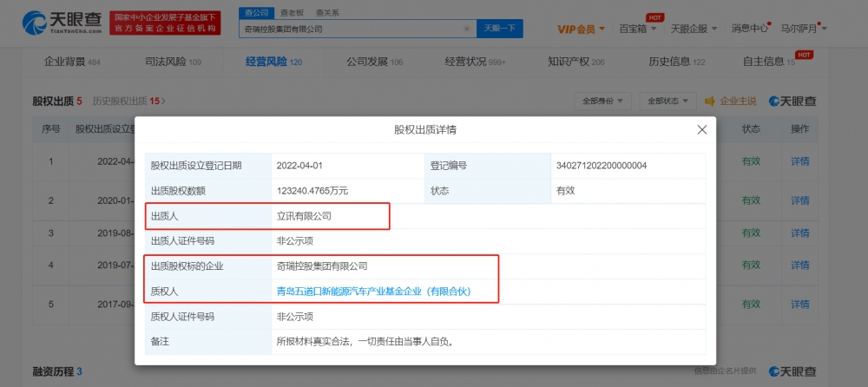
Task: Click the registration number 340271202200000004
Action: (x=602, y=165)
